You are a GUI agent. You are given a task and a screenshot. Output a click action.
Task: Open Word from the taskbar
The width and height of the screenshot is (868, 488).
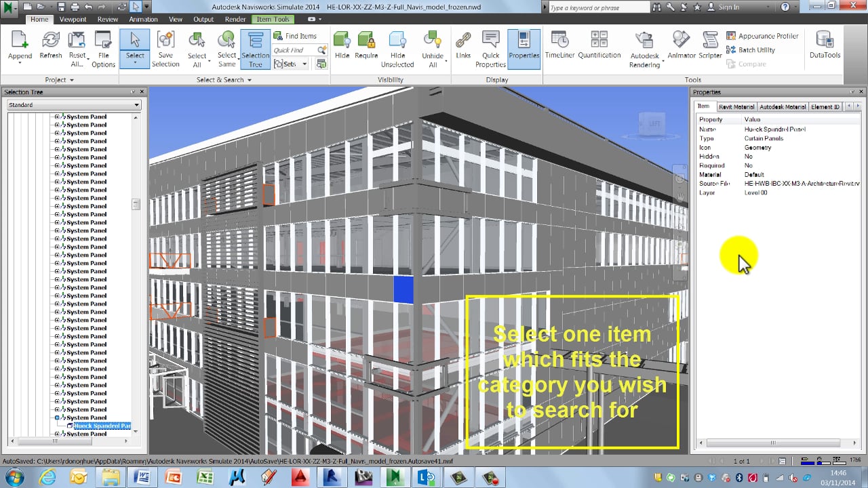[142, 477]
